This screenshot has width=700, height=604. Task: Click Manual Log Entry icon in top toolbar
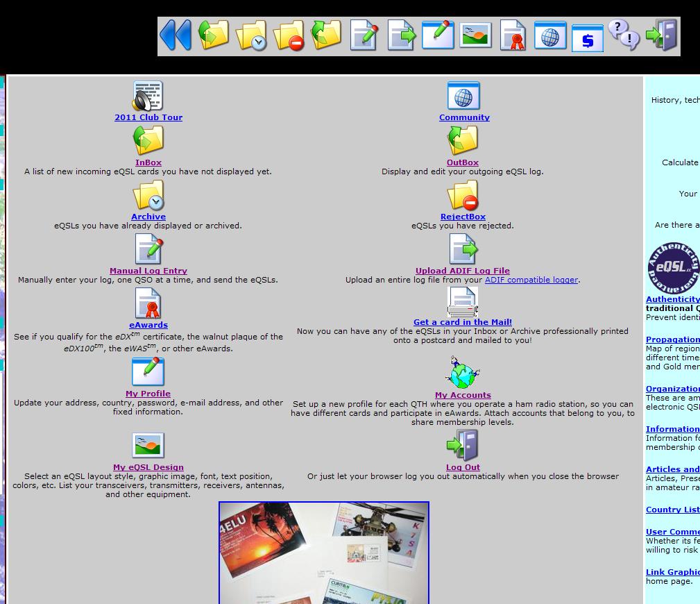[364, 35]
